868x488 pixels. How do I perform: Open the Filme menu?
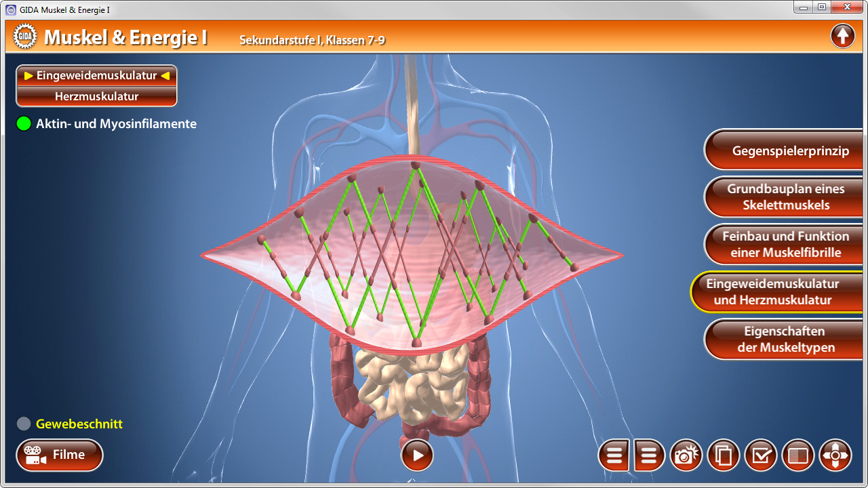[60, 455]
